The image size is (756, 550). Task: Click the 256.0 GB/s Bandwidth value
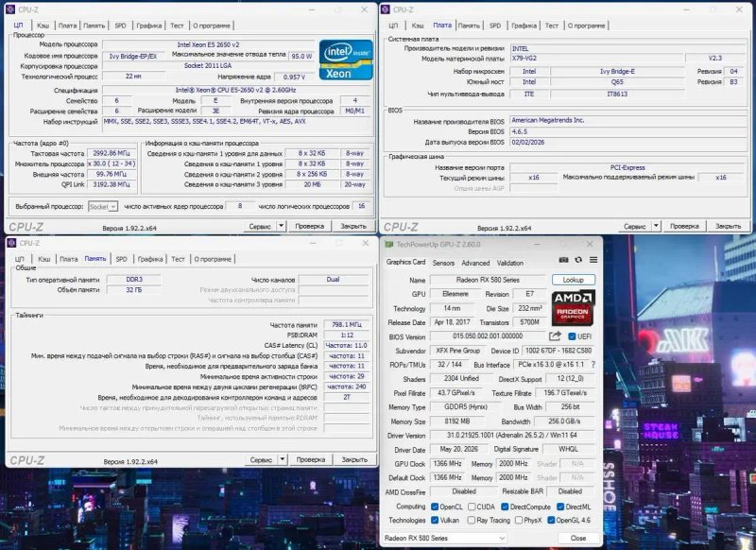[564, 421]
